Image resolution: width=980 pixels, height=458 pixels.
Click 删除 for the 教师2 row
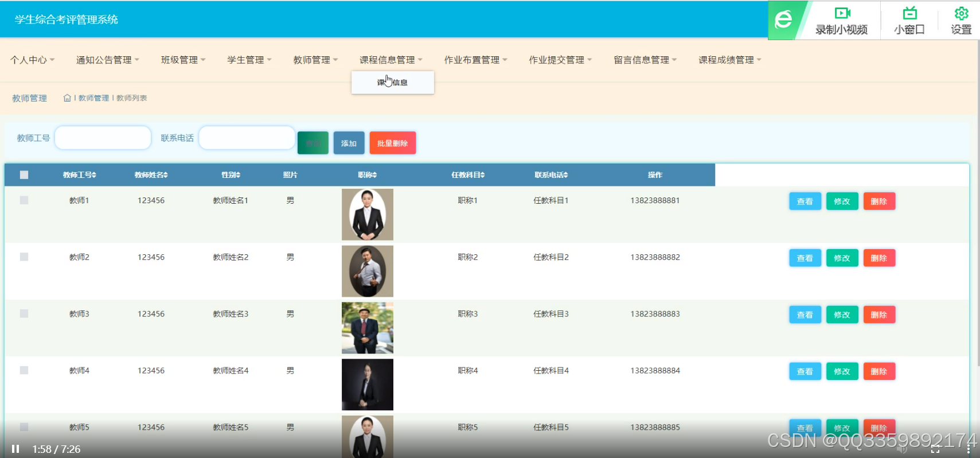pos(879,258)
